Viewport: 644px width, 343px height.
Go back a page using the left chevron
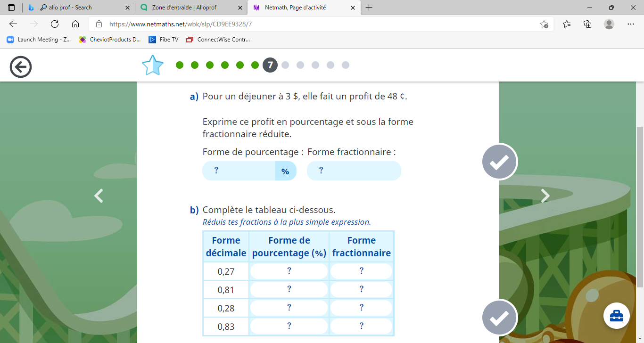(x=99, y=196)
